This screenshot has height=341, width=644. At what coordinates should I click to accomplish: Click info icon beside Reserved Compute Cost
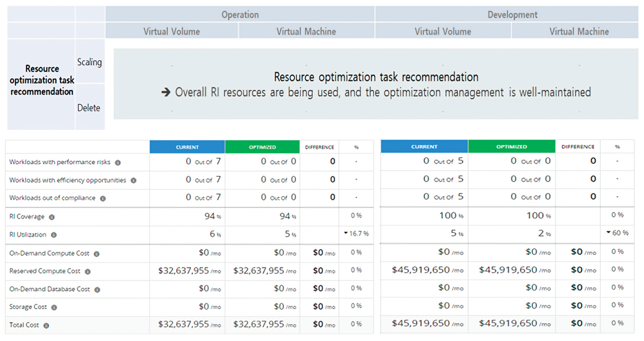[87, 272]
